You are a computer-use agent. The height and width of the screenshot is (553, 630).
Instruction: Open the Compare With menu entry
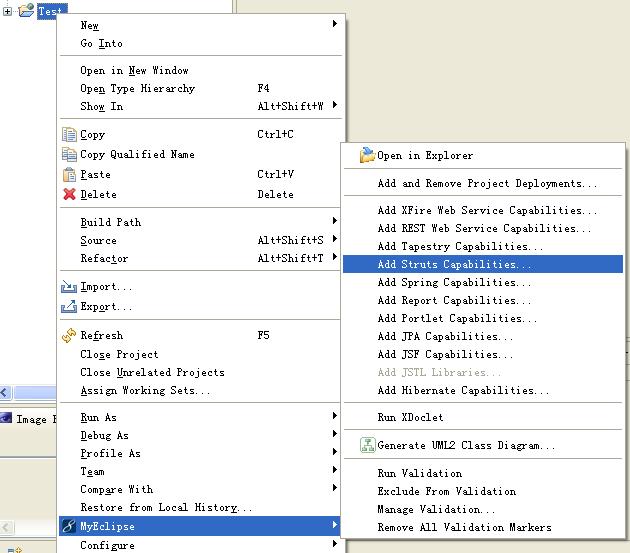200,489
